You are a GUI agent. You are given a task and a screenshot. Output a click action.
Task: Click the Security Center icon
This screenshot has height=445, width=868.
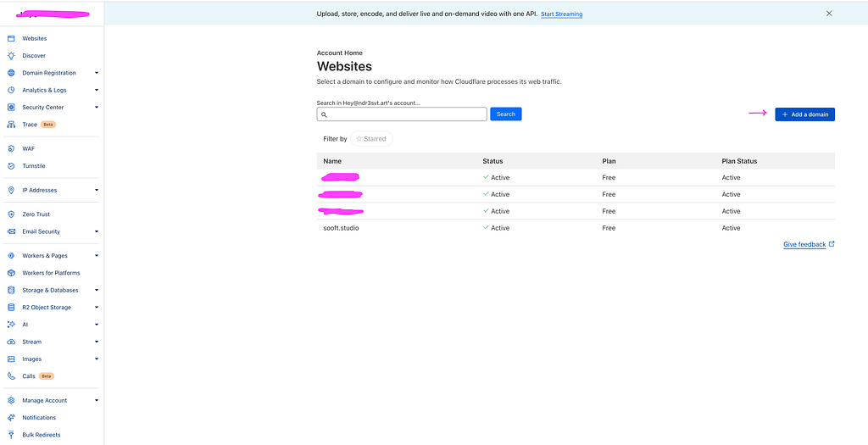pyautogui.click(x=11, y=108)
